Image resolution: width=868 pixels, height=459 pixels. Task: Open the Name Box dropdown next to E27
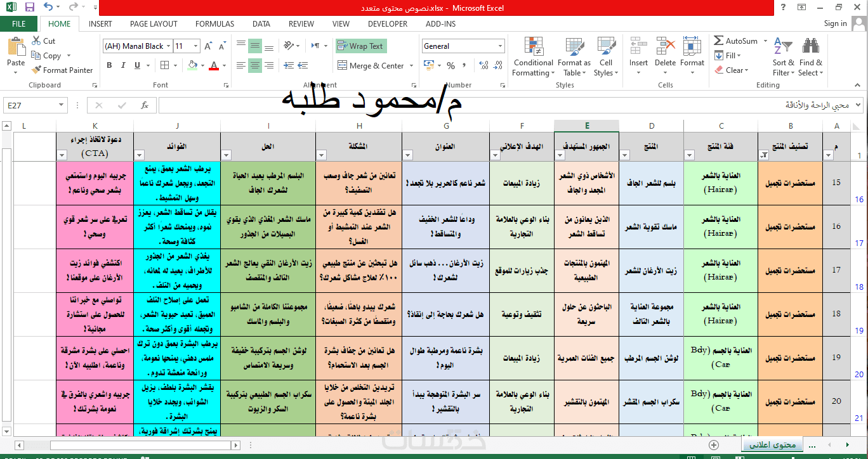(61, 105)
